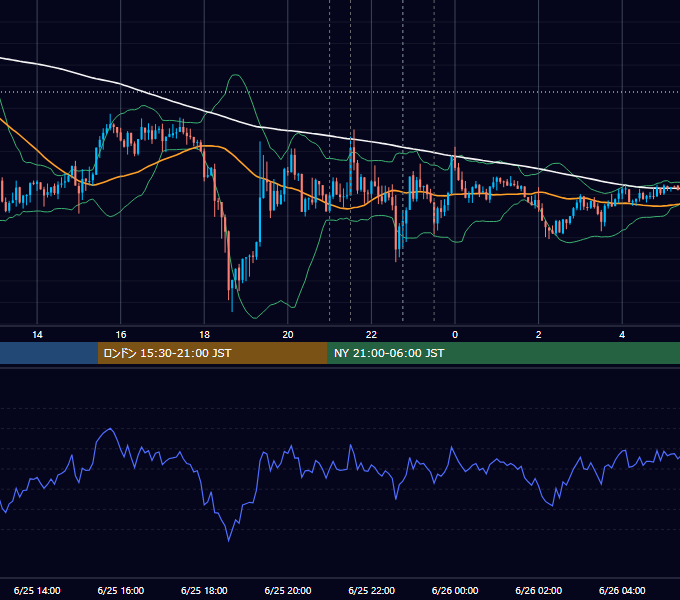680x600 pixels.
Task: Click the 6/25 14:00 date label
Action: pyautogui.click(x=37, y=590)
